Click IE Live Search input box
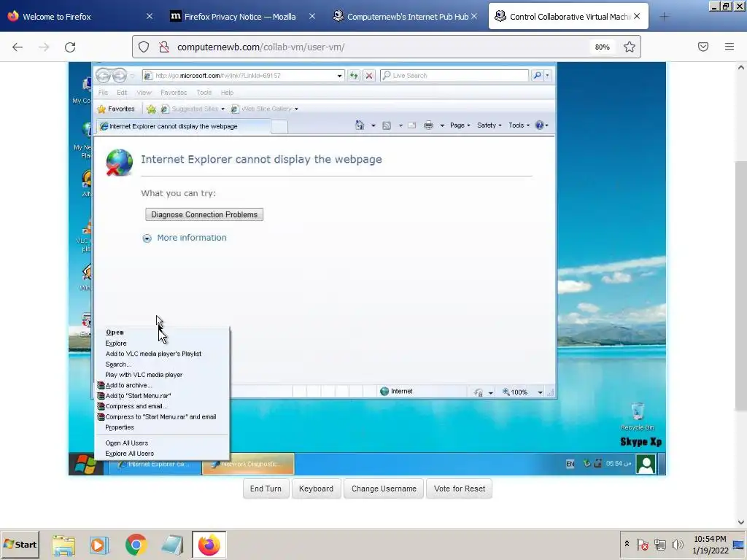747x560 pixels. point(454,76)
